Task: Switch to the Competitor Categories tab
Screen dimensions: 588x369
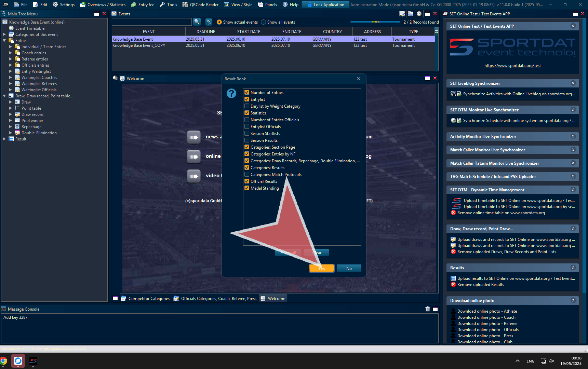Action: pyautogui.click(x=149, y=299)
